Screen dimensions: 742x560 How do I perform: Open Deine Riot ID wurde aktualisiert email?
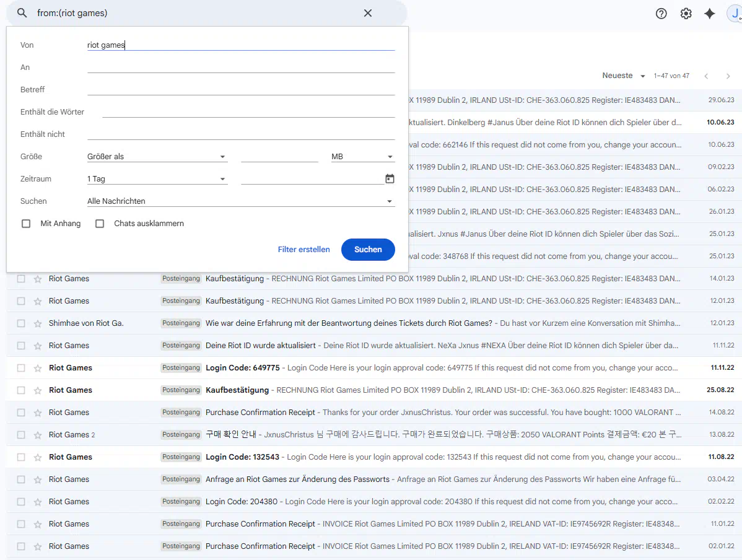[370, 346]
